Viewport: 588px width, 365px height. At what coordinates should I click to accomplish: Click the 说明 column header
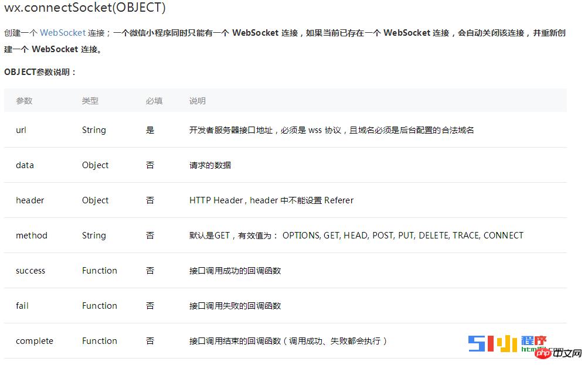click(x=197, y=100)
